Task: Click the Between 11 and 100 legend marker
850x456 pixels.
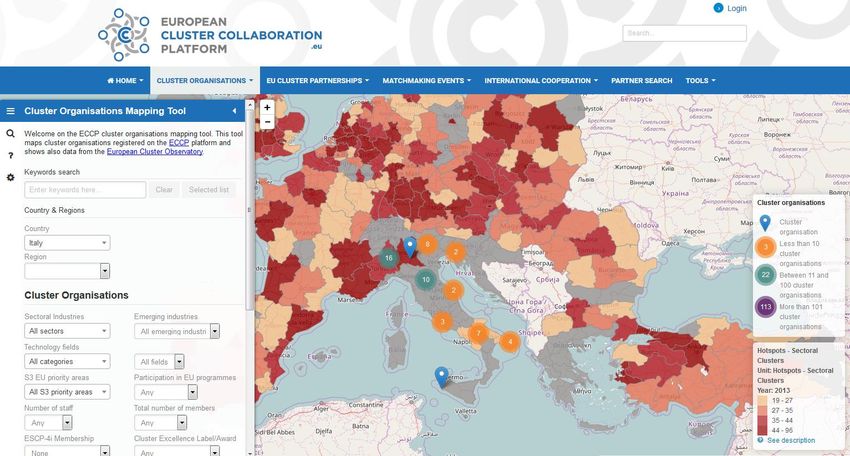Action: pyautogui.click(x=765, y=275)
